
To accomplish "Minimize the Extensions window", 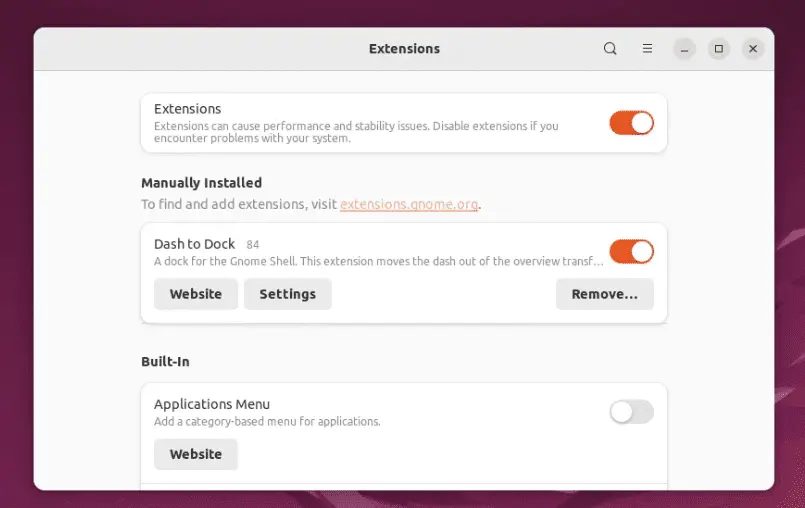I will click(684, 49).
